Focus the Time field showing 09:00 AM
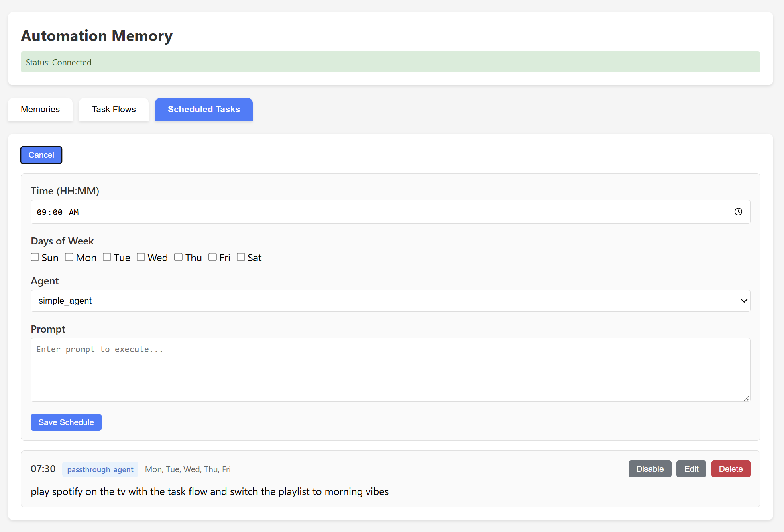This screenshot has width=784, height=532. point(391,212)
